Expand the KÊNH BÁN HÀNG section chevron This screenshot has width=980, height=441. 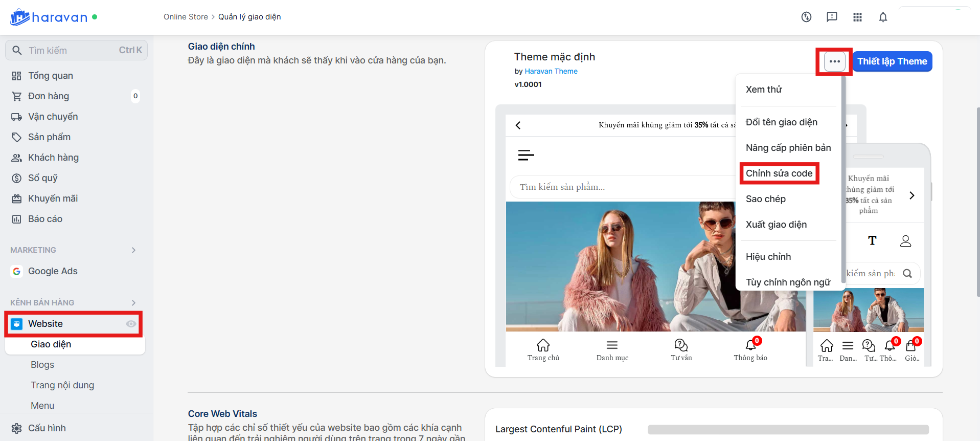pyautogui.click(x=133, y=303)
